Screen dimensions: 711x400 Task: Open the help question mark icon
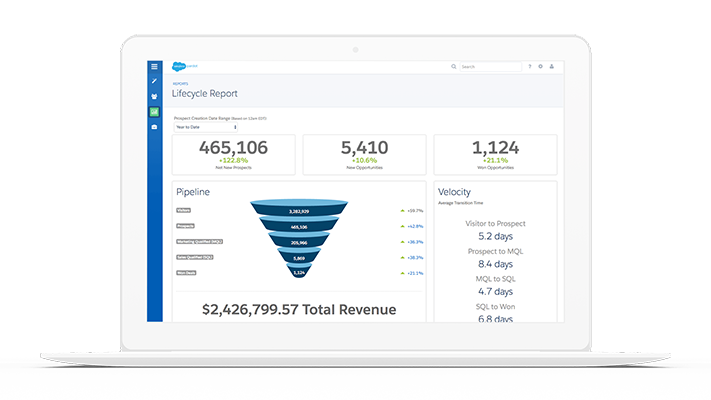pyautogui.click(x=530, y=67)
